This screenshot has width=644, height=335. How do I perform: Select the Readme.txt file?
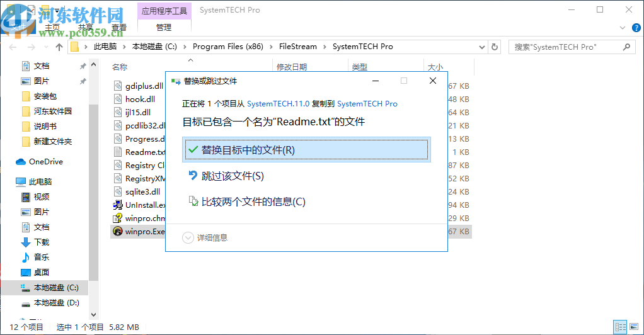tap(145, 152)
